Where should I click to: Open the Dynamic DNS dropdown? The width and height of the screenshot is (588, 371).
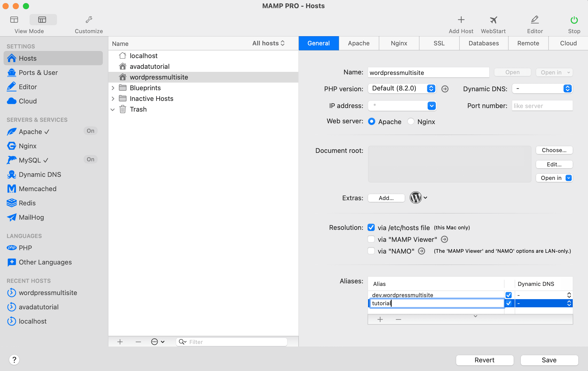point(542,88)
